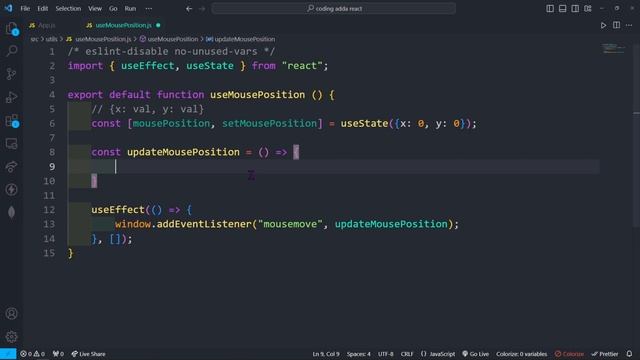The image size is (640, 360).
Task: Click Colorize: 0 variables status
Action: [x=522, y=354]
